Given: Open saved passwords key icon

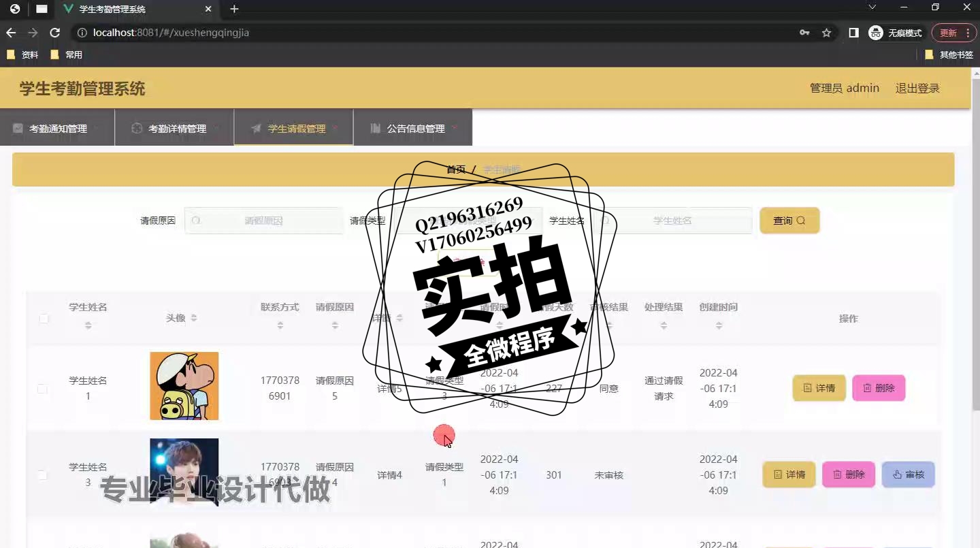Looking at the screenshot, I should (804, 33).
